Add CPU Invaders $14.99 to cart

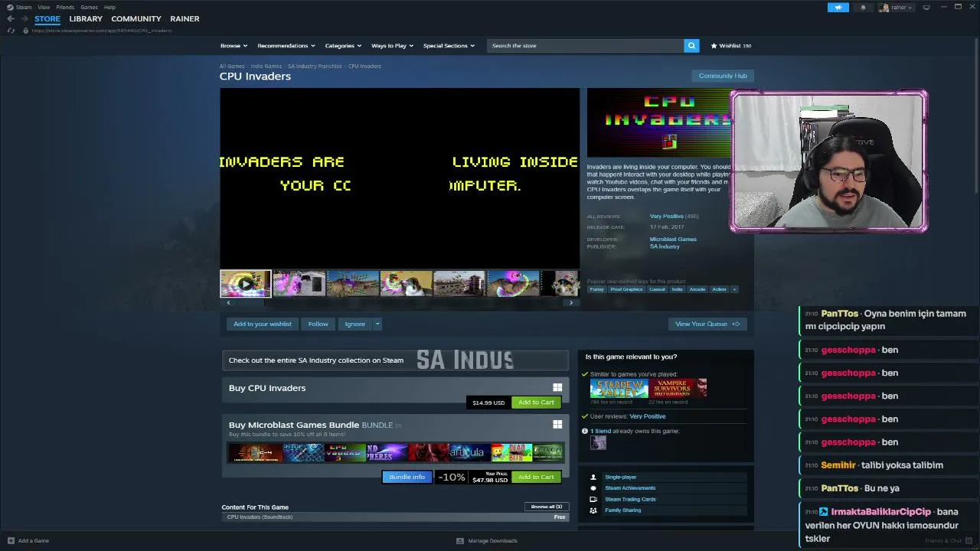[536, 403]
